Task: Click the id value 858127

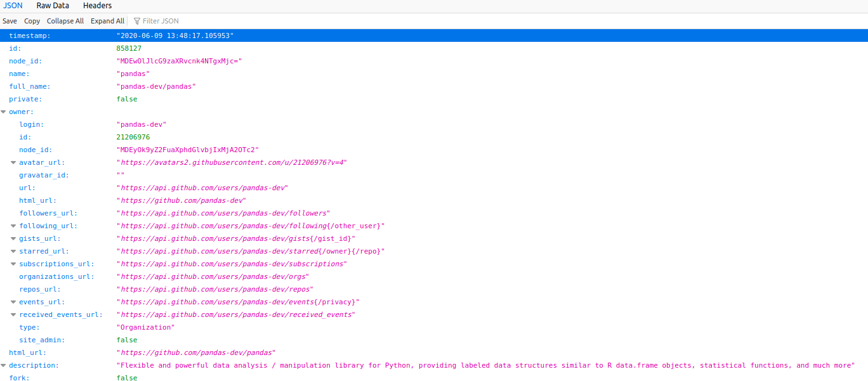Action: pyautogui.click(x=129, y=48)
